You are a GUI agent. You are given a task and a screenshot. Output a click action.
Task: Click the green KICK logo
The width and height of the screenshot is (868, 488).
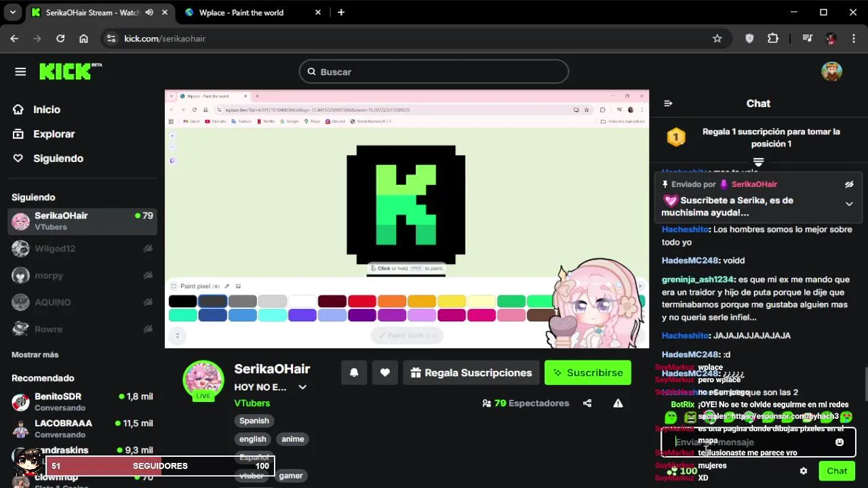[x=71, y=71]
